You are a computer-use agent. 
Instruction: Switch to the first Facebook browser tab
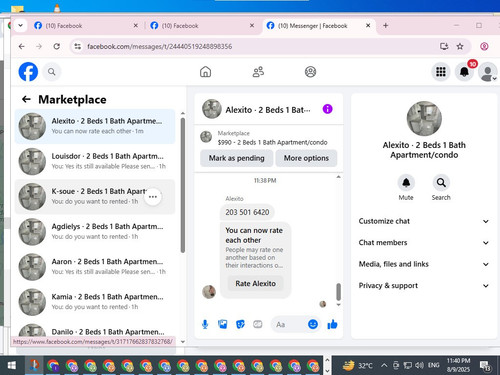[x=86, y=26]
